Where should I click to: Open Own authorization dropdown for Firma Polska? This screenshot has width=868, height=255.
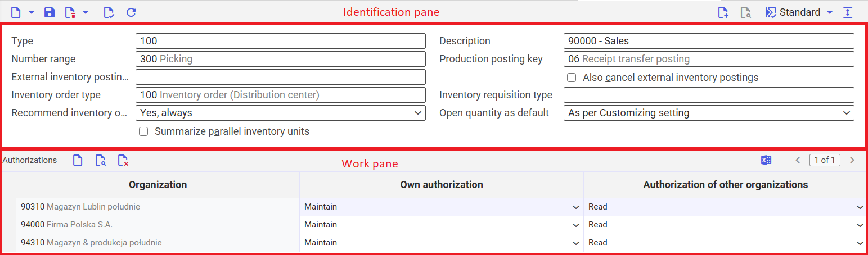tap(442, 225)
